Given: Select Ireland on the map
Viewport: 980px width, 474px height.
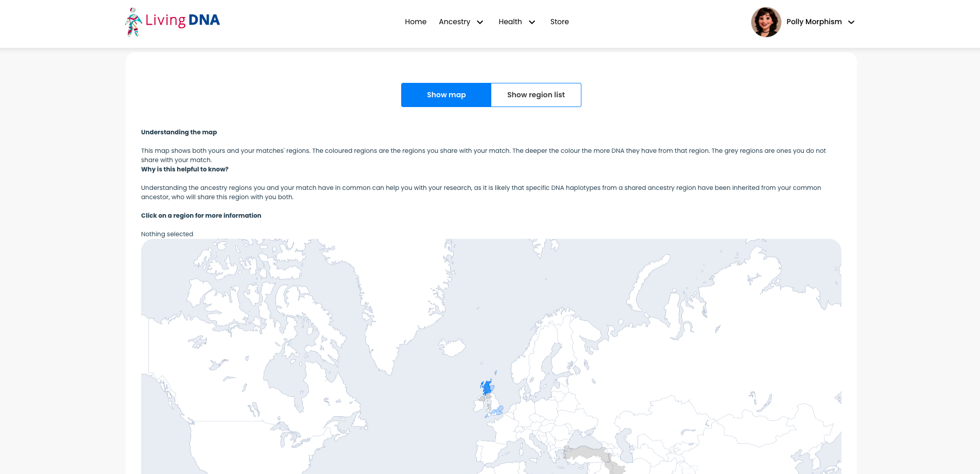Looking at the screenshot, I should coord(477,405).
